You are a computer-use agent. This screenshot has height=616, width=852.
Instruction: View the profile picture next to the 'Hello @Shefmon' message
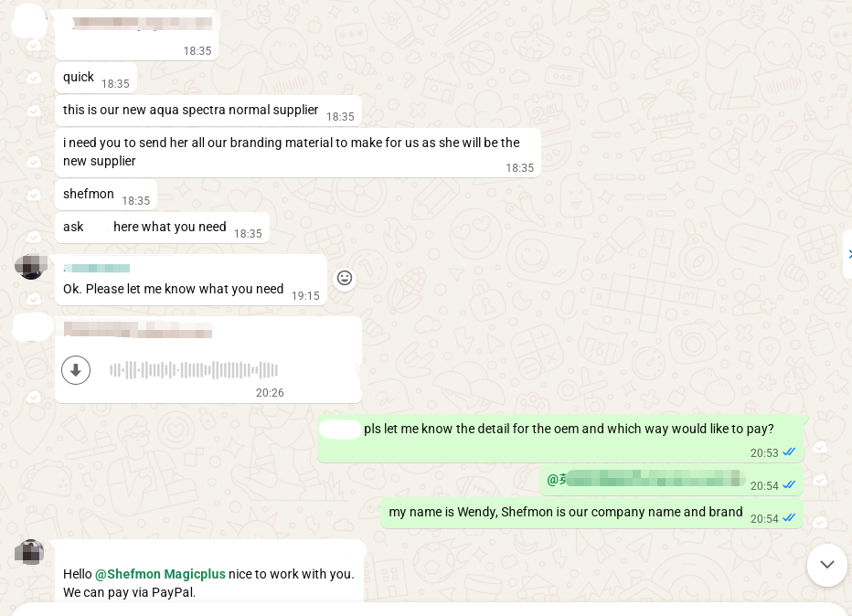(29, 552)
